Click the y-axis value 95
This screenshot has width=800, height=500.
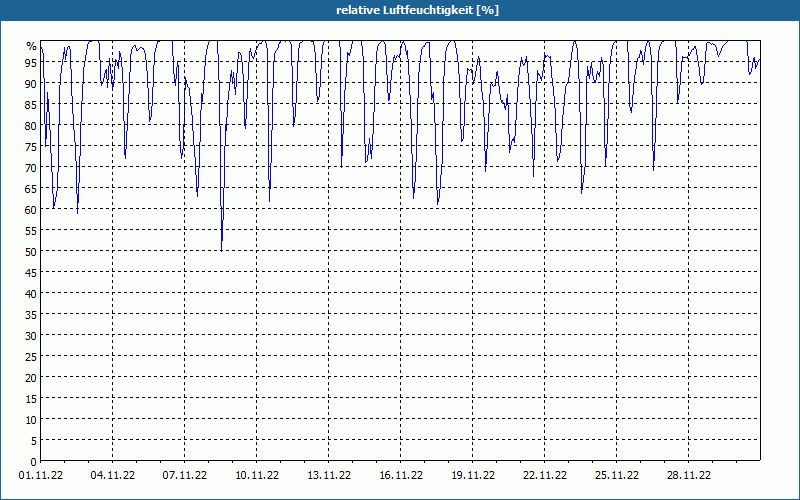(x=31, y=63)
